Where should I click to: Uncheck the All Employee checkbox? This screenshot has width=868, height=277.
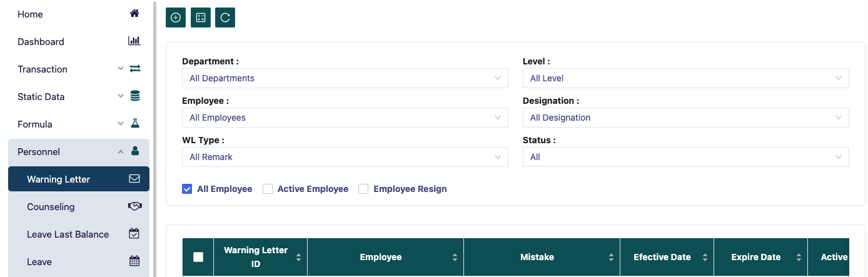click(x=187, y=189)
